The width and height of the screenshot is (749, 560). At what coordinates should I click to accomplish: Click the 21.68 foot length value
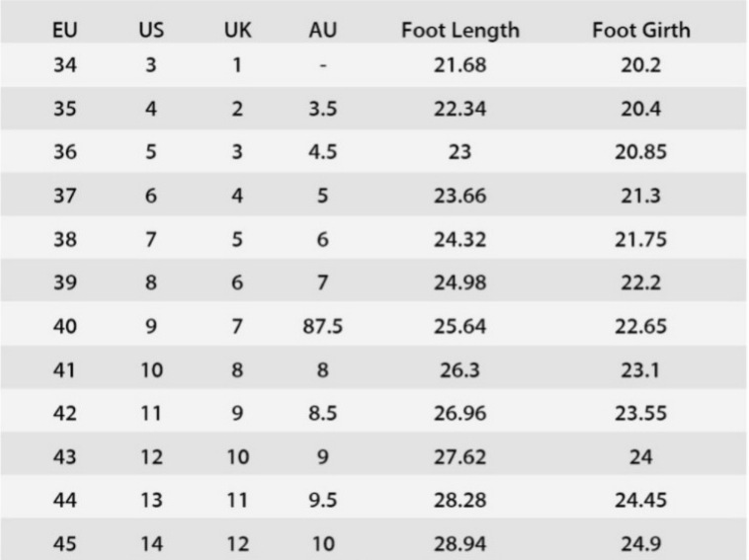pyautogui.click(x=459, y=67)
